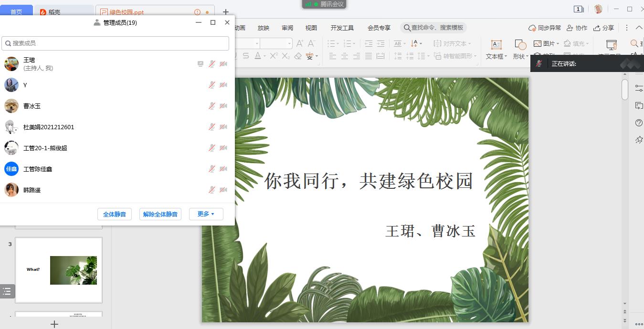Click the 解除全体静音 button
This screenshot has height=329, width=644.
160,214
